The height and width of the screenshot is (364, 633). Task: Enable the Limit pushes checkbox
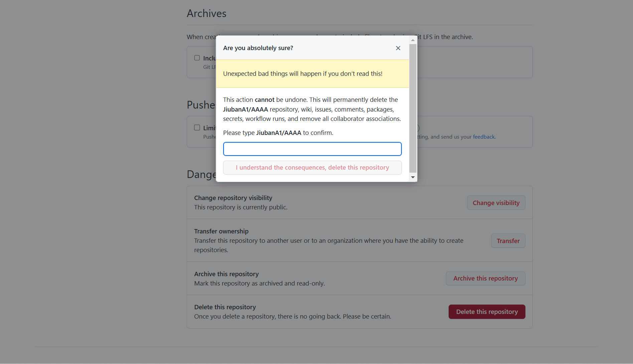[x=197, y=128]
